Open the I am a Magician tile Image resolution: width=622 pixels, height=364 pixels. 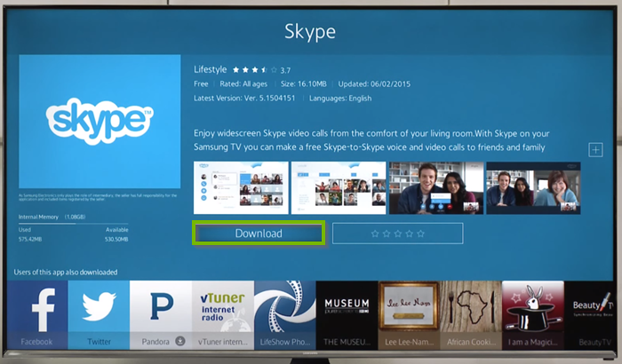click(x=533, y=315)
